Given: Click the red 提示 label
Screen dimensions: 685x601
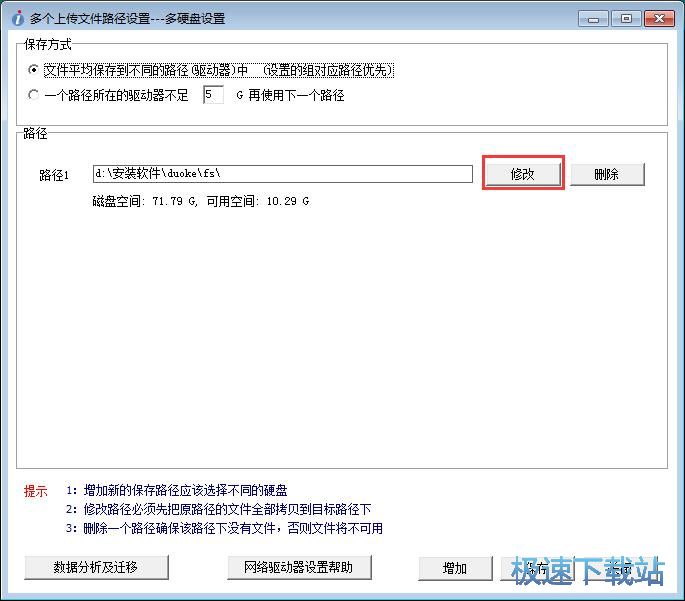Looking at the screenshot, I should (35, 491).
